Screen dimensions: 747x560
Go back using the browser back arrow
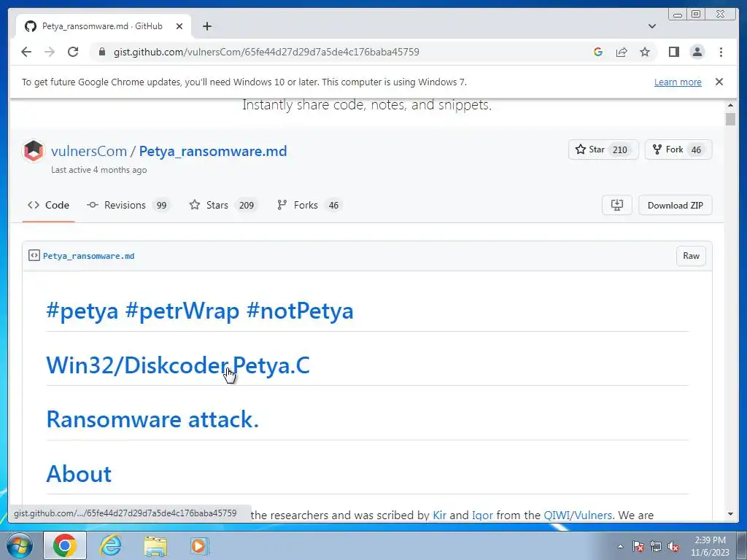26,52
